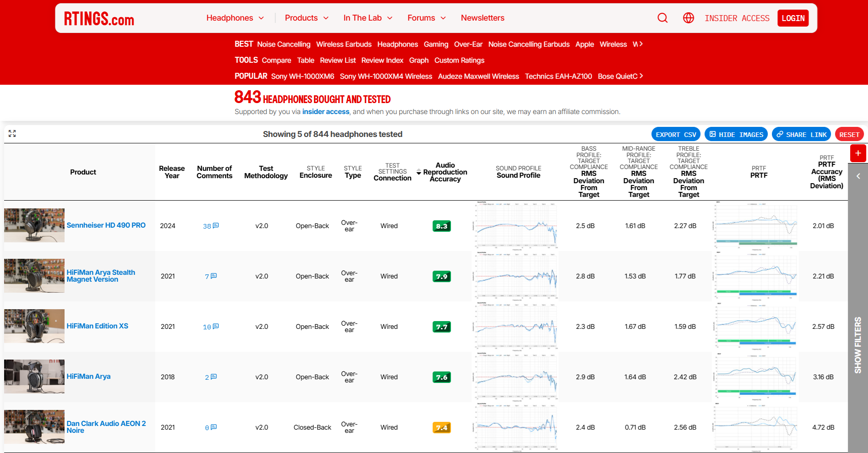Open Apple best list
The image size is (868, 453).
click(585, 44)
